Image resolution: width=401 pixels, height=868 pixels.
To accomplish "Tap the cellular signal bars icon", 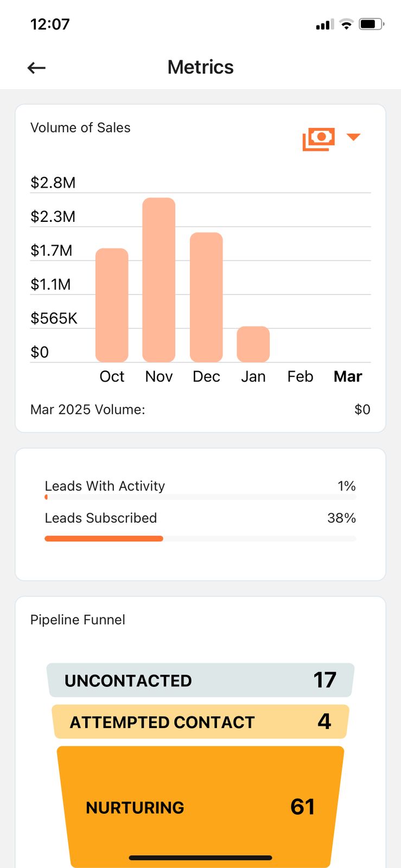I will click(x=324, y=25).
